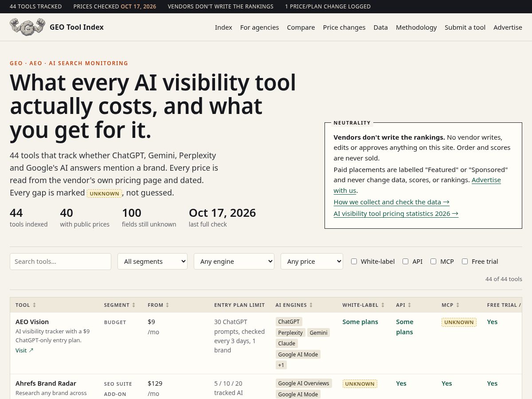Click "44 tools tracked" in top bar
Viewport: 532px width, 399px height.
pos(36,7)
